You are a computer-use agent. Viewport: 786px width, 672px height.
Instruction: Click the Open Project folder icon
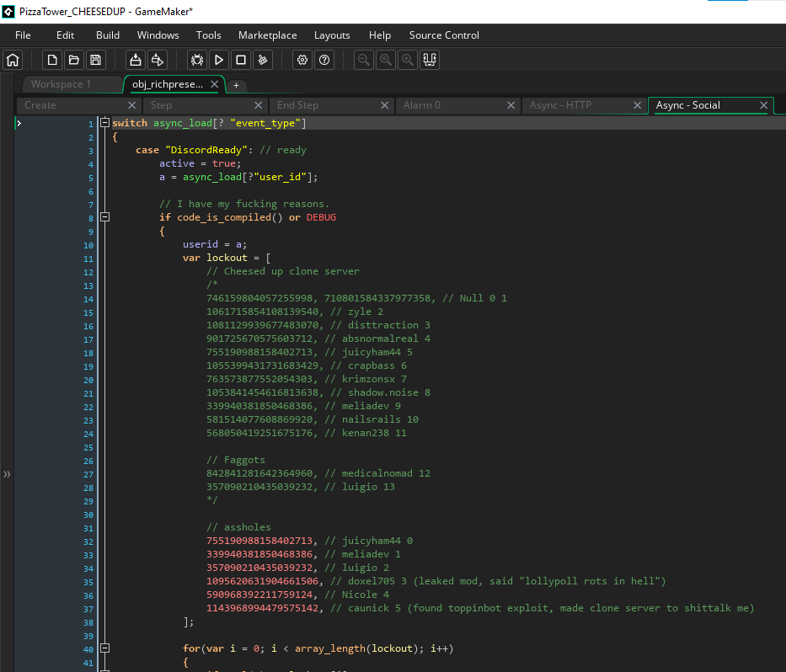[73, 60]
